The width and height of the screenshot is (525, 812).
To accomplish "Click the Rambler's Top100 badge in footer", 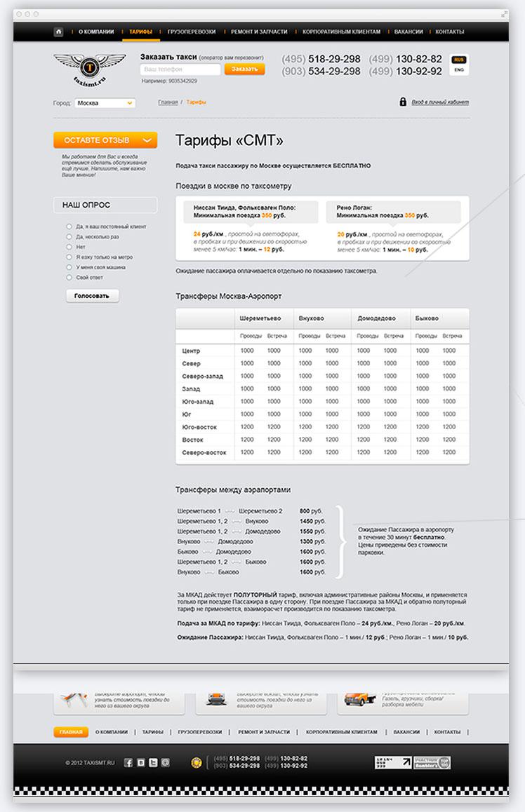I will pyautogui.click(x=432, y=762).
